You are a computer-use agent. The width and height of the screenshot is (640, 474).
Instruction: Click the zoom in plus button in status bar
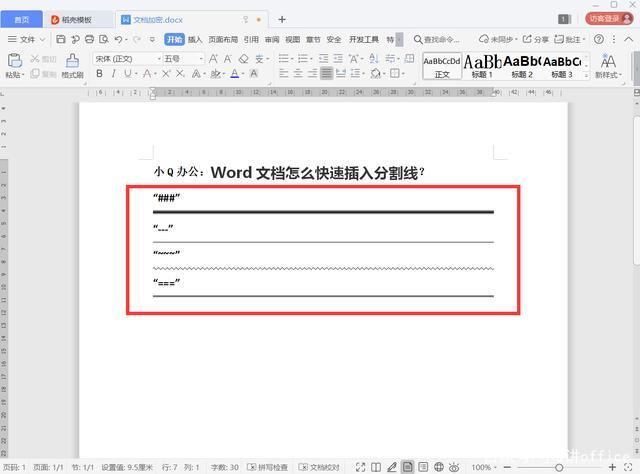tap(612, 467)
